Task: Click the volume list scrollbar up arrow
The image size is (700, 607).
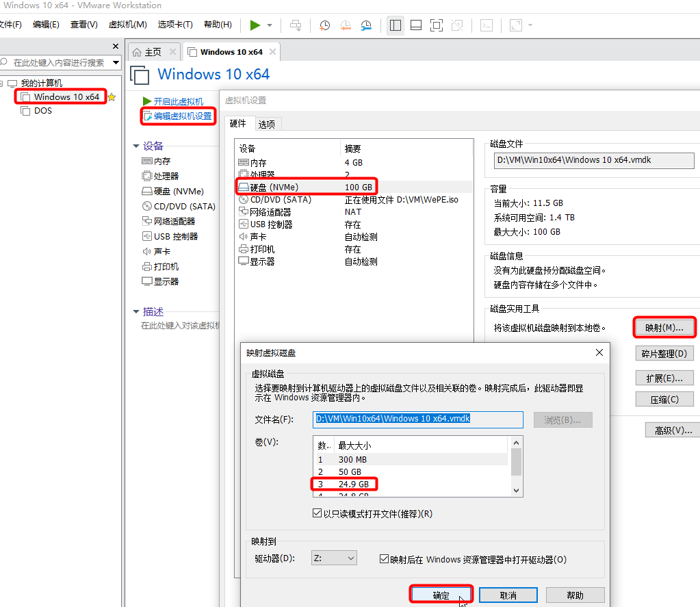Action: (516, 443)
